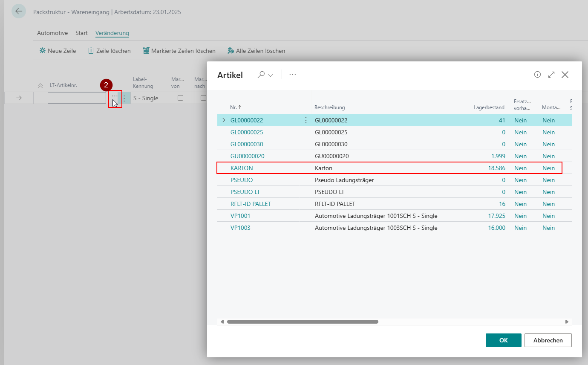Open LT-Artikelnr. column header
Viewport: 588px width, 365px height.
63,85
